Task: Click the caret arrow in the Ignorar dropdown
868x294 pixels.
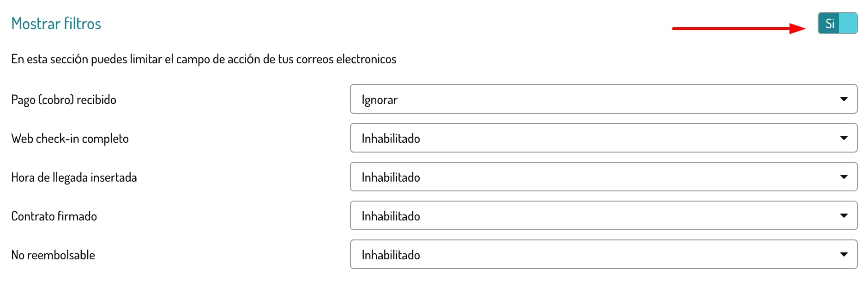Action: click(844, 99)
